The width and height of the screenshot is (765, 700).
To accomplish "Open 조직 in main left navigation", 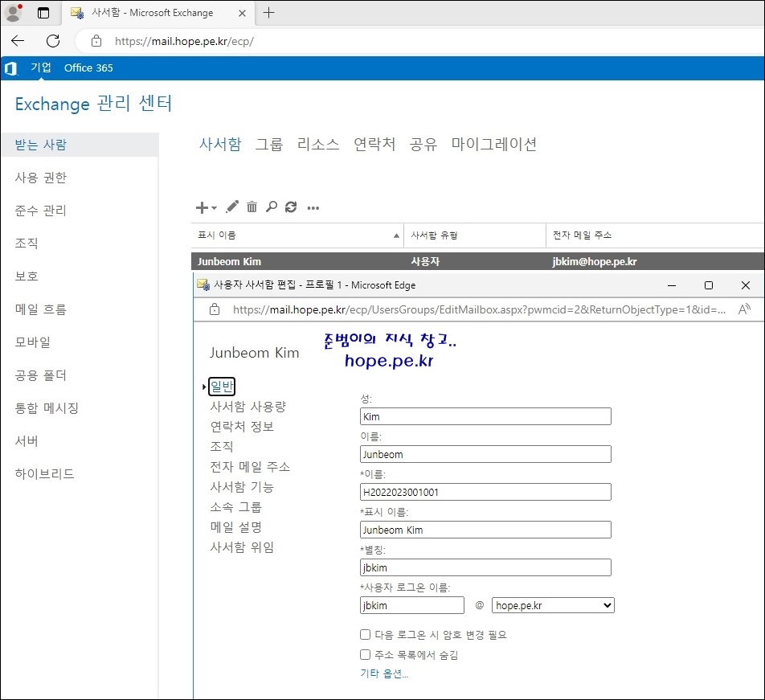I will point(27,243).
